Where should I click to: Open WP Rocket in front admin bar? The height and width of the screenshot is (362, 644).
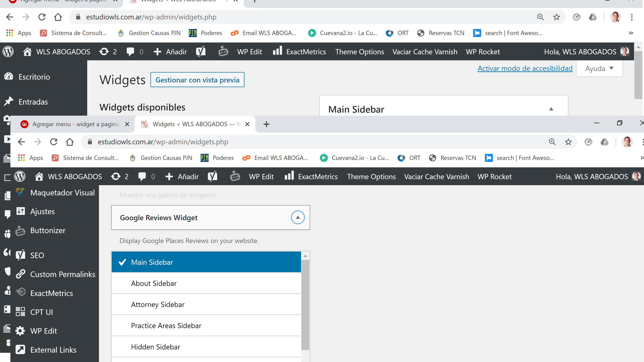point(495,177)
